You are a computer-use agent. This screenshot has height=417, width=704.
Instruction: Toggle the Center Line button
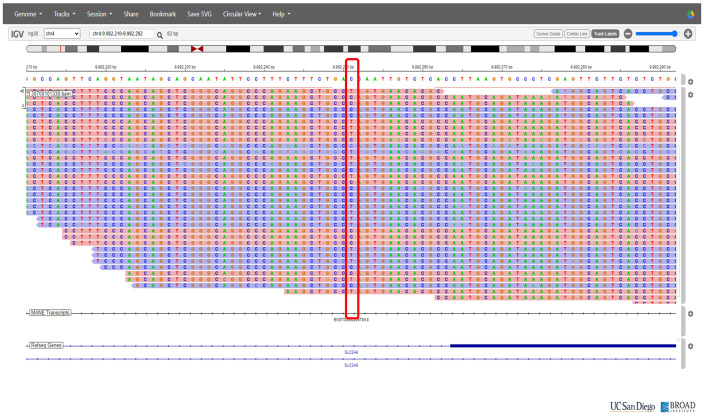577,34
